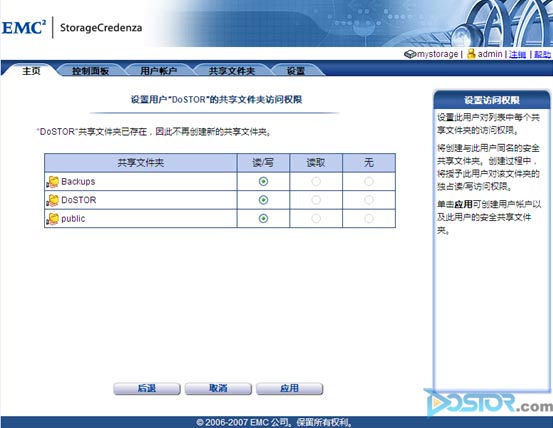The image size is (553, 428).
Task: Click the 2006-2007 EMC copyright footer text
Action: click(x=275, y=422)
